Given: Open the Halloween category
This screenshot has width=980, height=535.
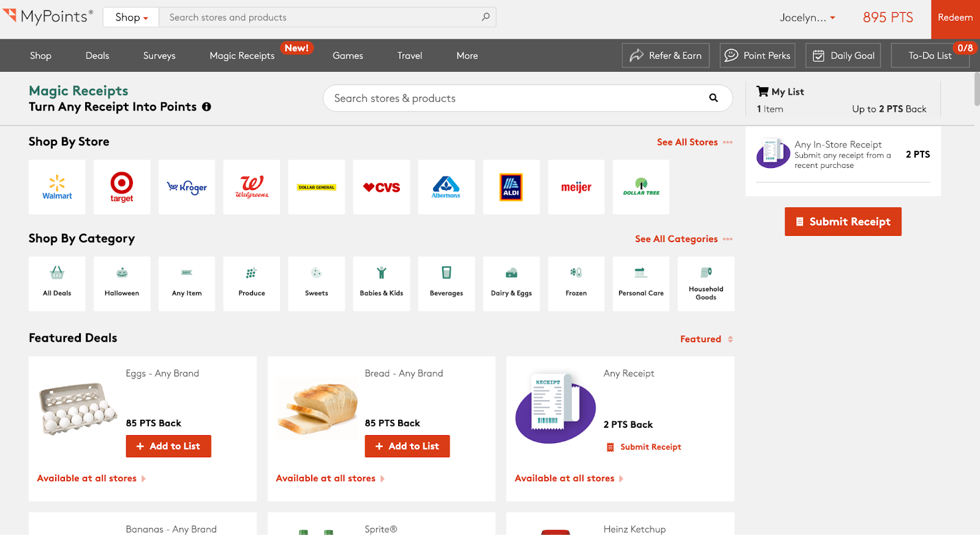Looking at the screenshot, I should pos(122,284).
